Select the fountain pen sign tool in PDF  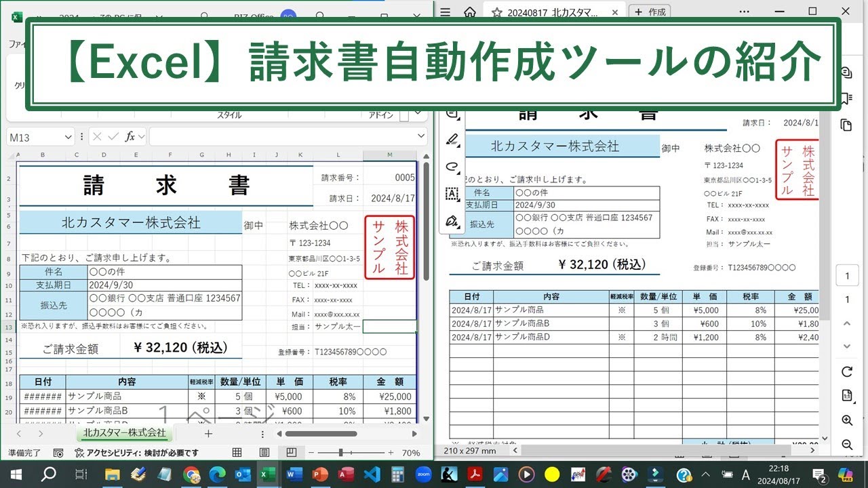click(x=452, y=221)
